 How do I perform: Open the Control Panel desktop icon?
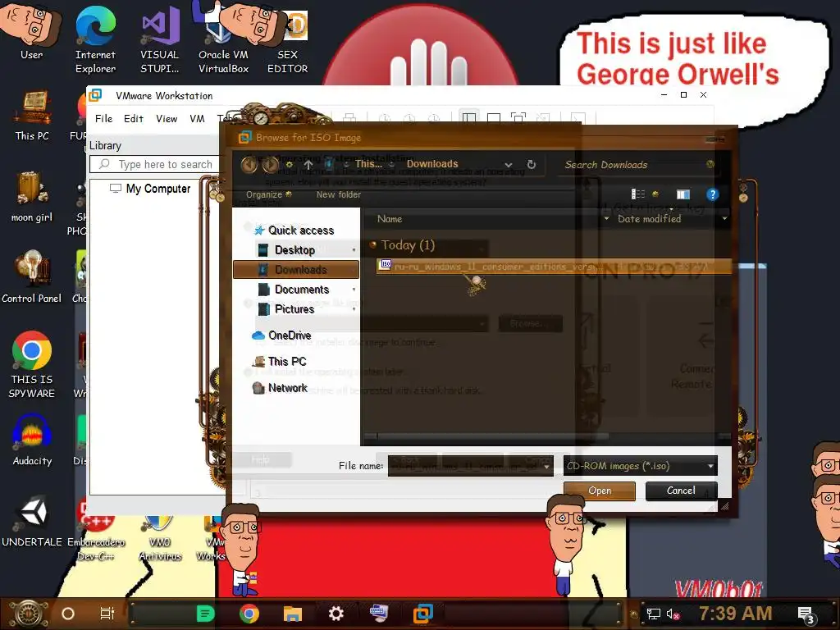32,277
